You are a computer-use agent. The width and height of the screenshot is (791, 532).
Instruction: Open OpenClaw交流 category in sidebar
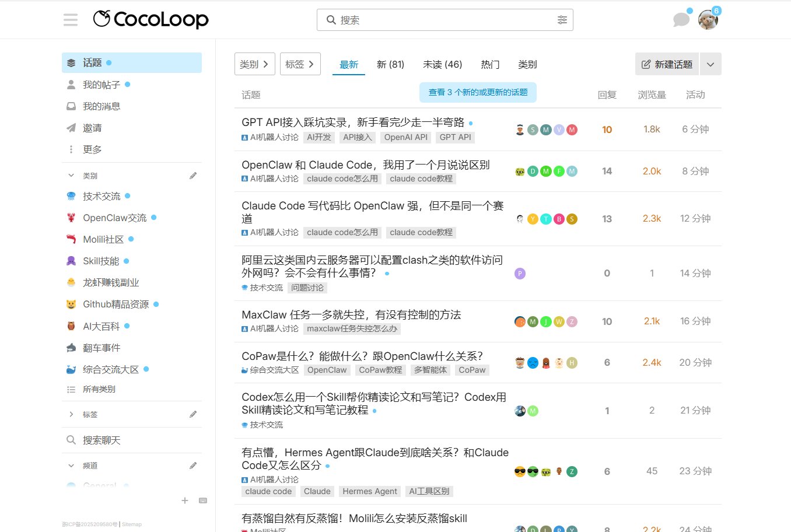114,218
